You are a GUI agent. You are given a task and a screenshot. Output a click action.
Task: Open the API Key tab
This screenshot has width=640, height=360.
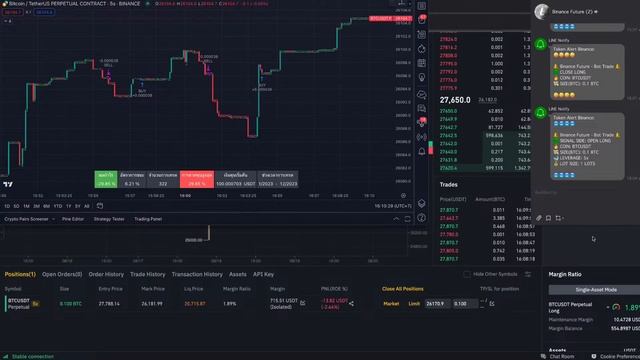(x=263, y=274)
